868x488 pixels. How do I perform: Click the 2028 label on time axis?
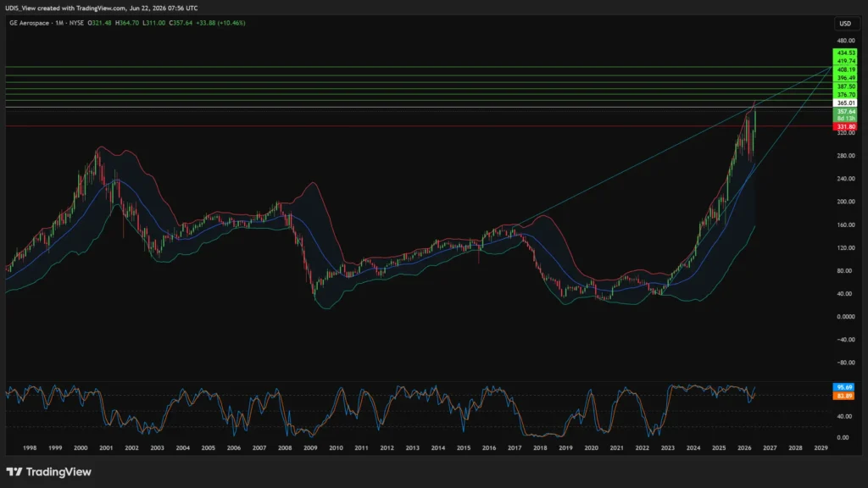[795, 447]
